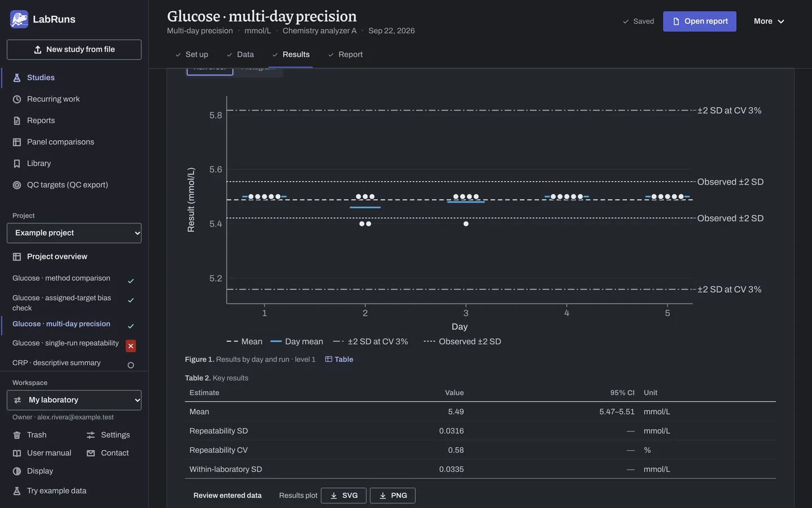Image resolution: width=812 pixels, height=508 pixels.
Task: Click the Open report button
Action: point(700,21)
